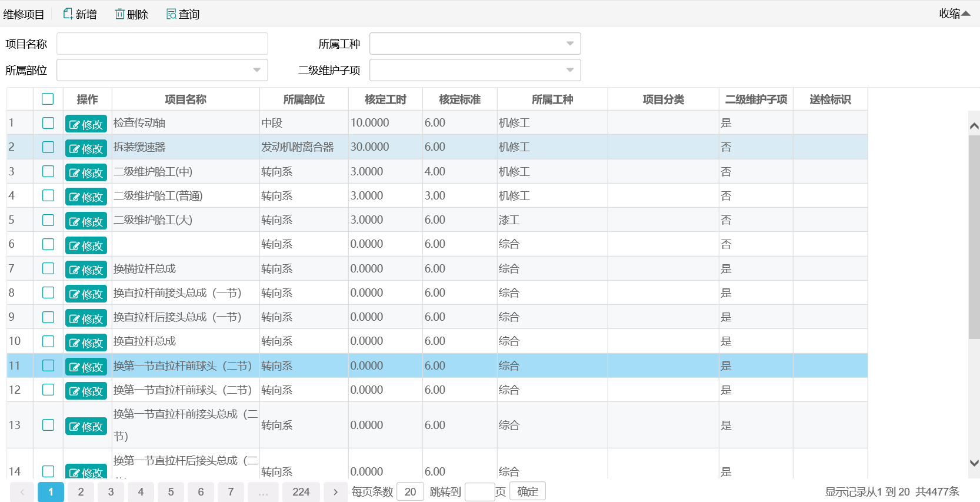Edit row 13 换第一节直拉杆前接头总成
This screenshot has height=502, width=980.
click(86, 426)
